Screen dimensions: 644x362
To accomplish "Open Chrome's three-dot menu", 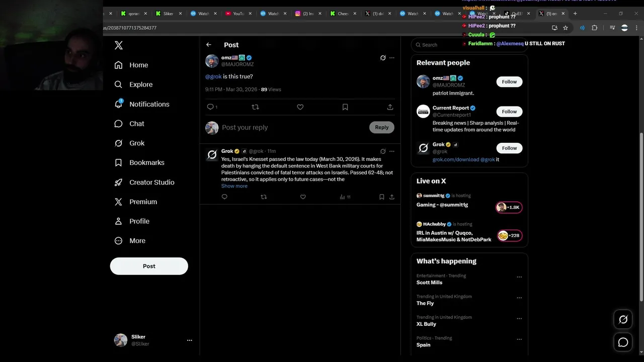I will (637, 28).
